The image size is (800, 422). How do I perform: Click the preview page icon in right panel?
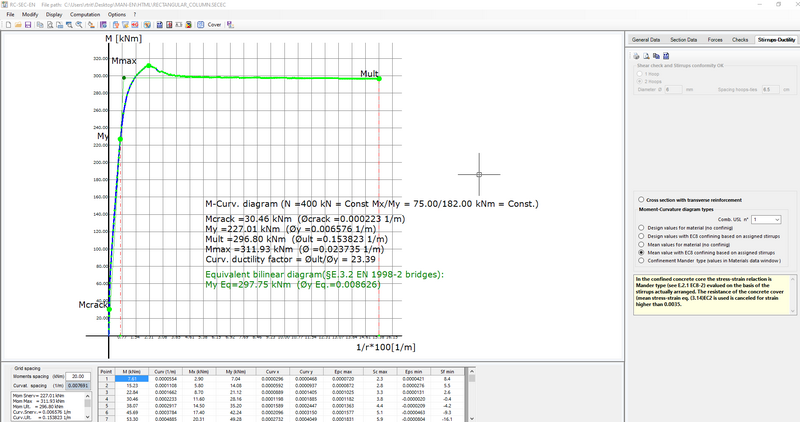click(646, 56)
